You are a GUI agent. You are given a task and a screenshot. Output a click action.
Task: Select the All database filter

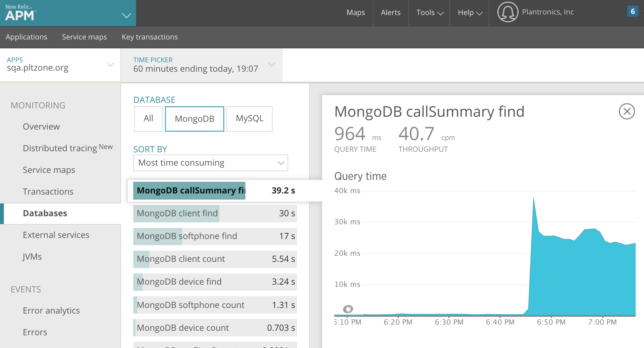click(148, 119)
